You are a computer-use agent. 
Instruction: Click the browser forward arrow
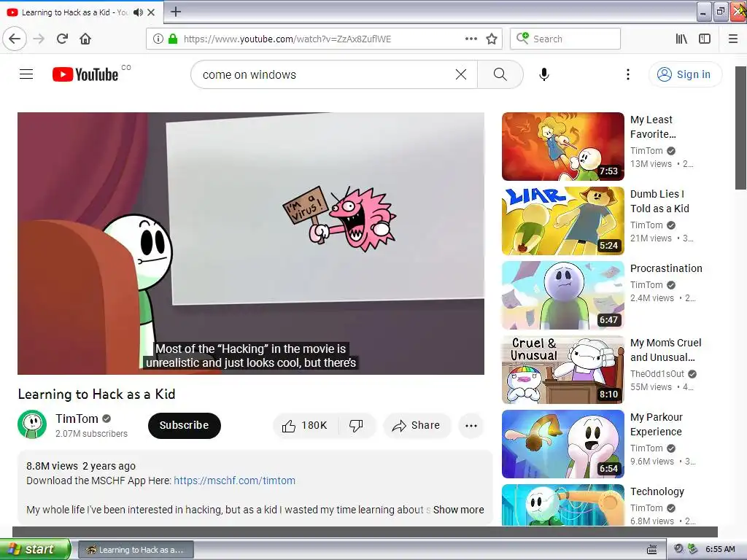39,39
